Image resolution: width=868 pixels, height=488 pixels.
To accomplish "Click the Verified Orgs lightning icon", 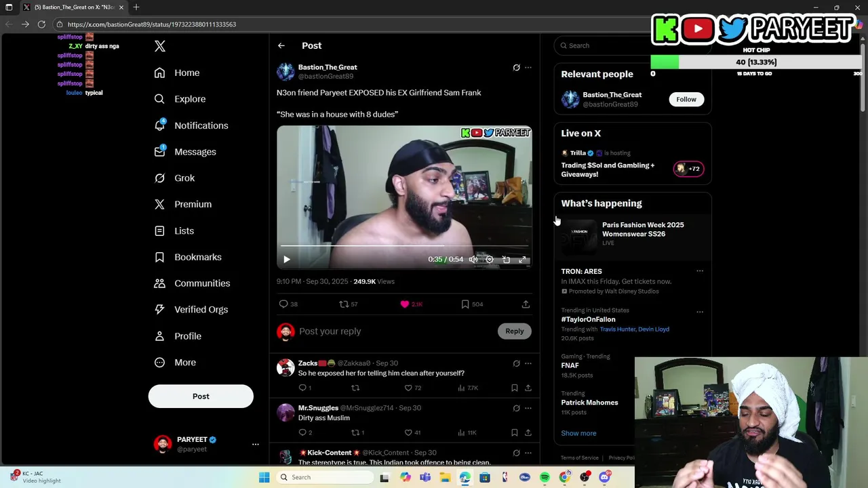I will coord(159,310).
